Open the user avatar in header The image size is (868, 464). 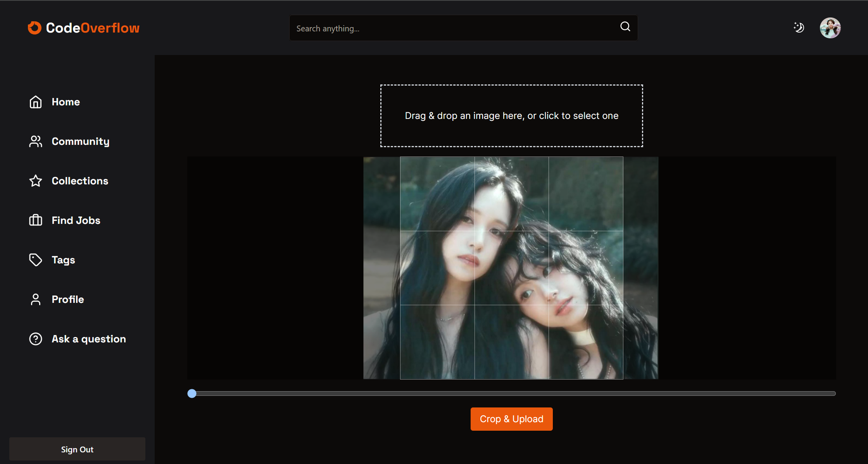(830, 28)
